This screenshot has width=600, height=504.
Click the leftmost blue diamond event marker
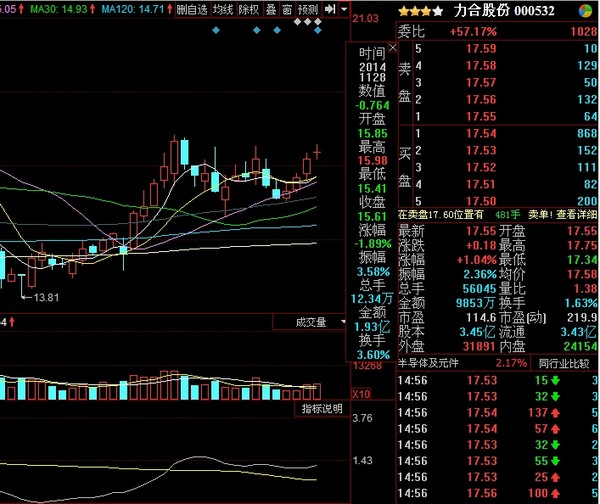pos(216,30)
